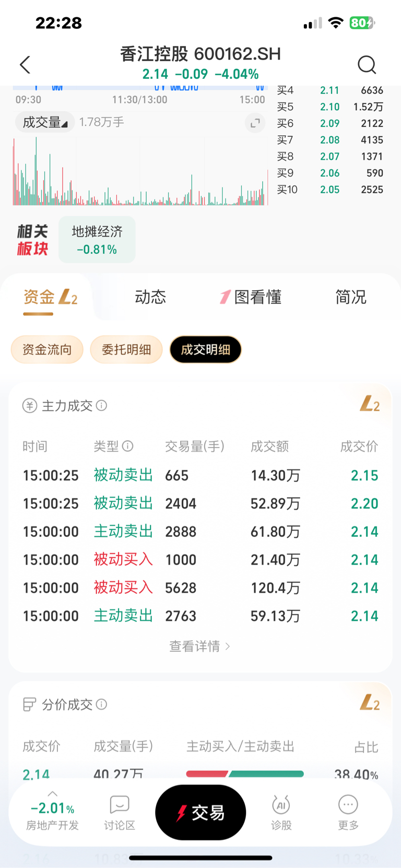401x868 pixels.
Task: Tap the 买5 order row
Action: (330, 107)
